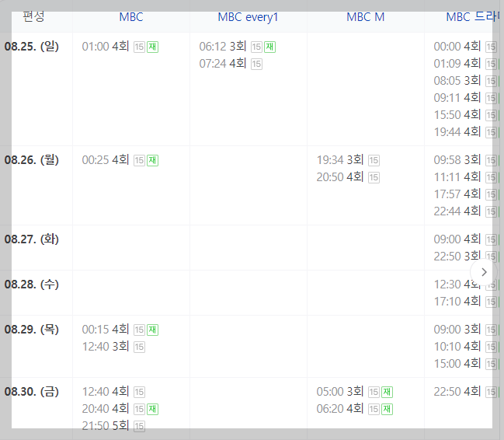Click MBC M 19:34 3회 entry

click(340, 160)
